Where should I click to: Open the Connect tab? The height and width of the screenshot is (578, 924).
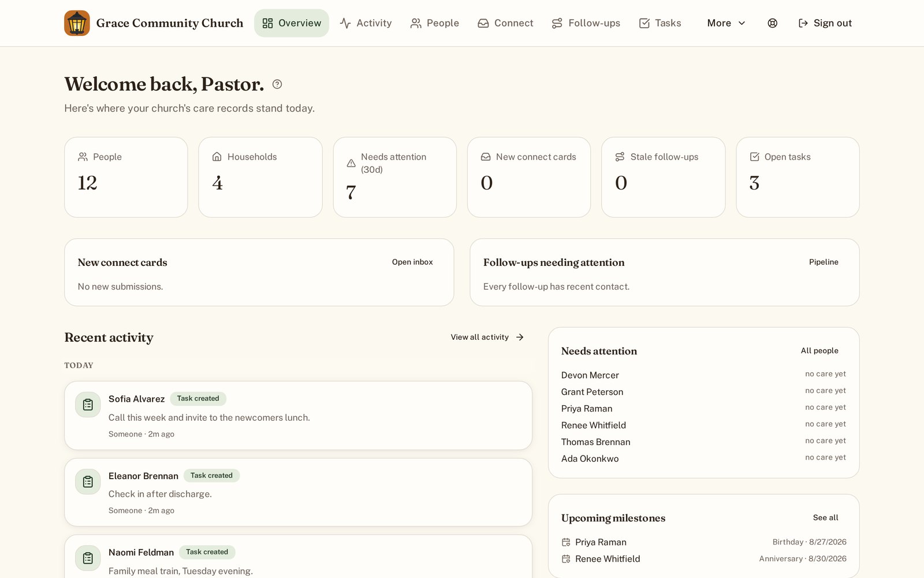coord(505,23)
